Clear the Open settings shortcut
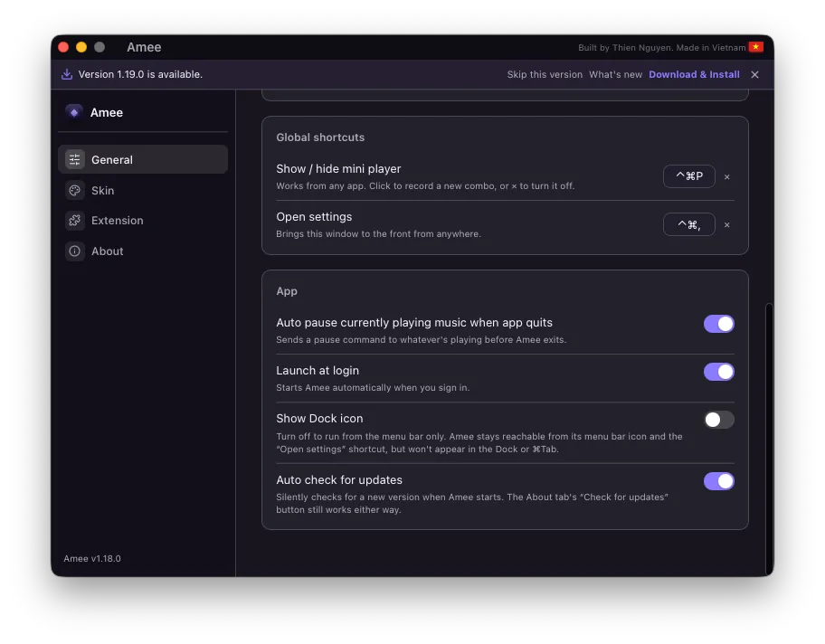Screen dimensions: 825x644 [726, 224]
